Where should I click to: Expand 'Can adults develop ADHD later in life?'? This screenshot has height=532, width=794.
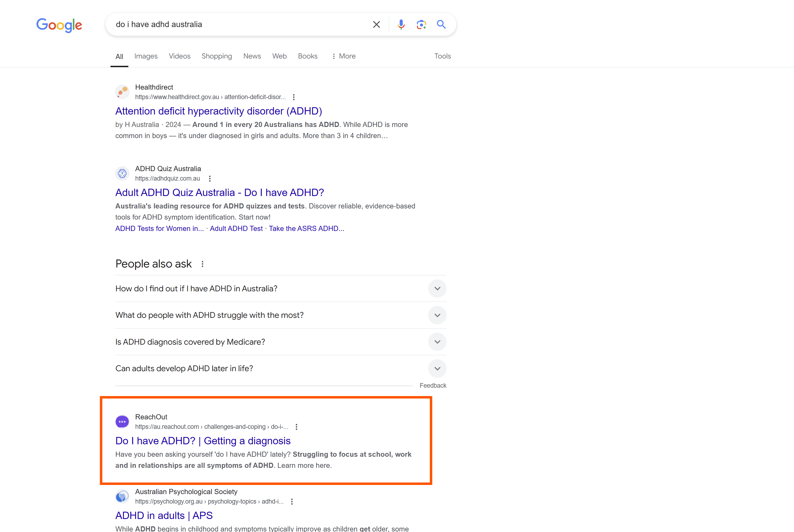[x=281, y=368]
